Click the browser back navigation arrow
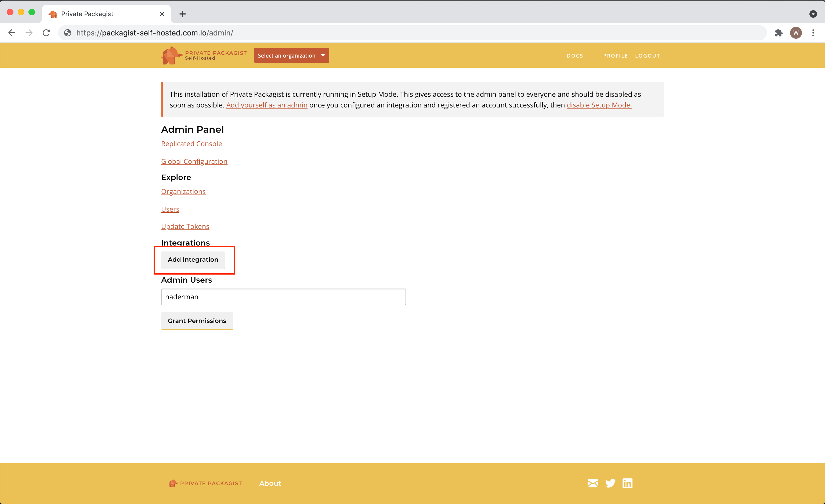825x504 pixels. tap(12, 33)
